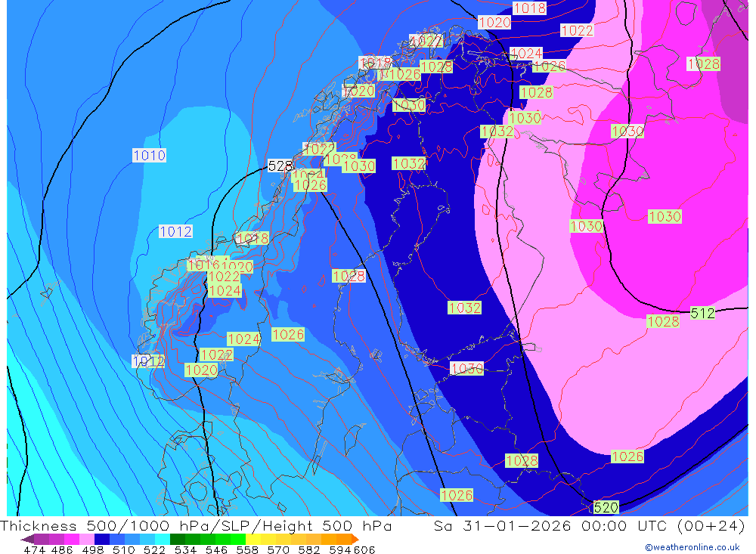Screen dimensions: 756x554
Task: Click the 558 legend value
Action: click(x=247, y=549)
